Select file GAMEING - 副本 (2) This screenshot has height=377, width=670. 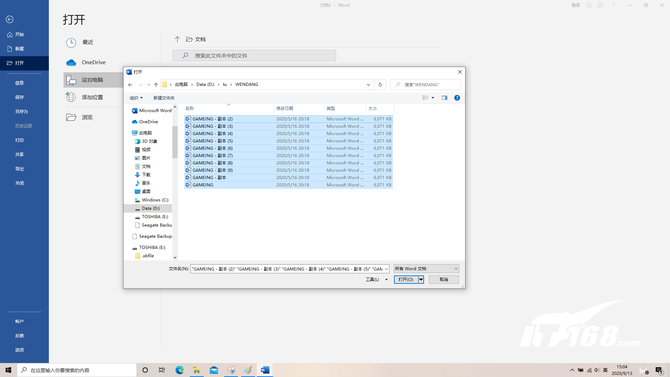pyautogui.click(x=288, y=119)
